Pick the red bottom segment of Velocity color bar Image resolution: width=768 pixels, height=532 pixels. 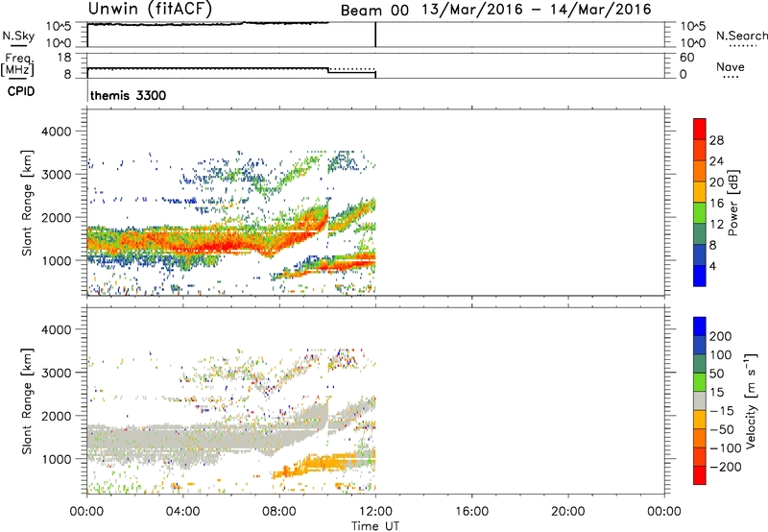[x=700, y=475]
